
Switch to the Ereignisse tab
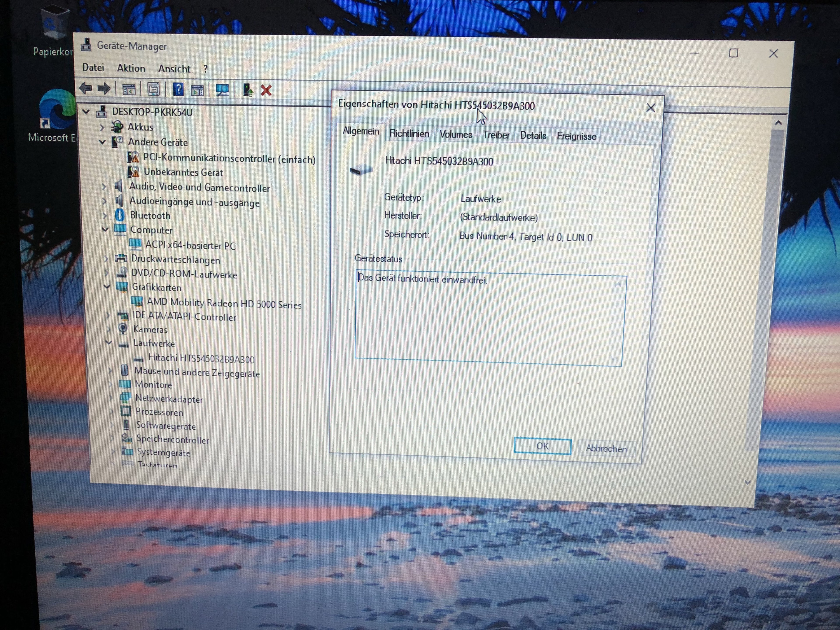tap(576, 136)
